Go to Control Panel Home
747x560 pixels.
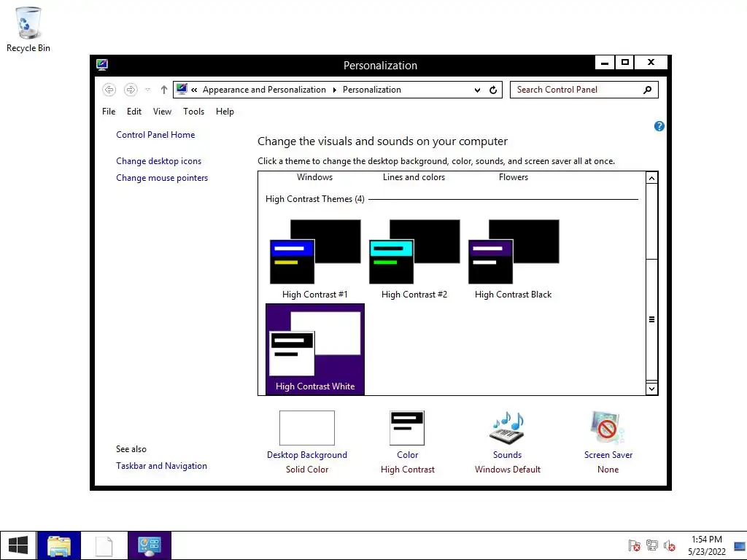point(155,135)
